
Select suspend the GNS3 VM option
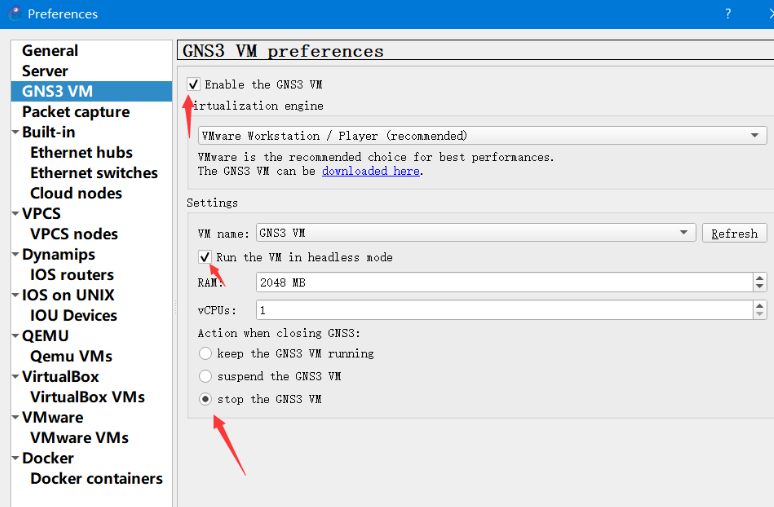click(x=205, y=376)
